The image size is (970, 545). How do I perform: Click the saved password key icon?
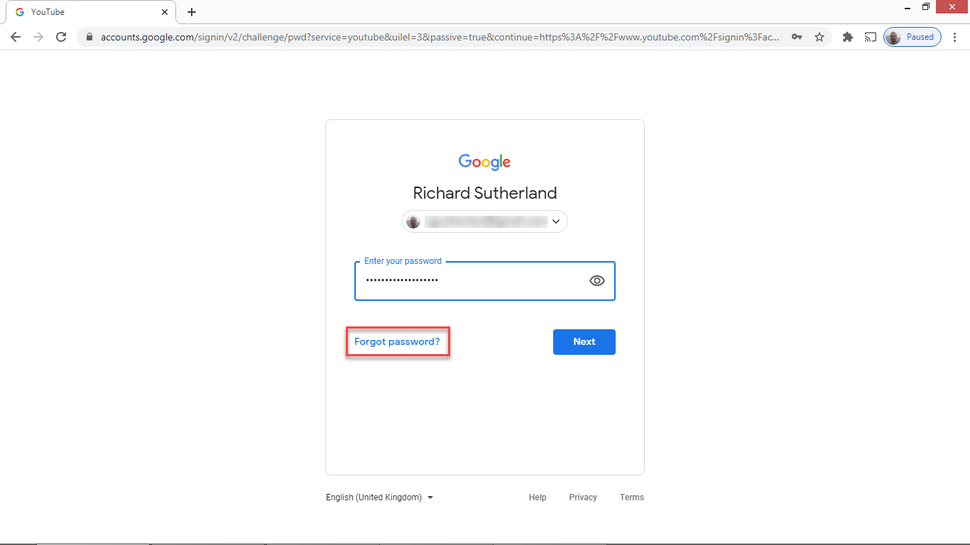796,37
